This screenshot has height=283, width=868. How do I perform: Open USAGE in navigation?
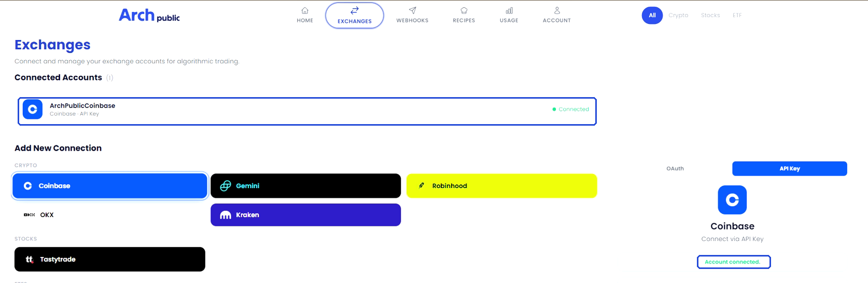(x=509, y=21)
